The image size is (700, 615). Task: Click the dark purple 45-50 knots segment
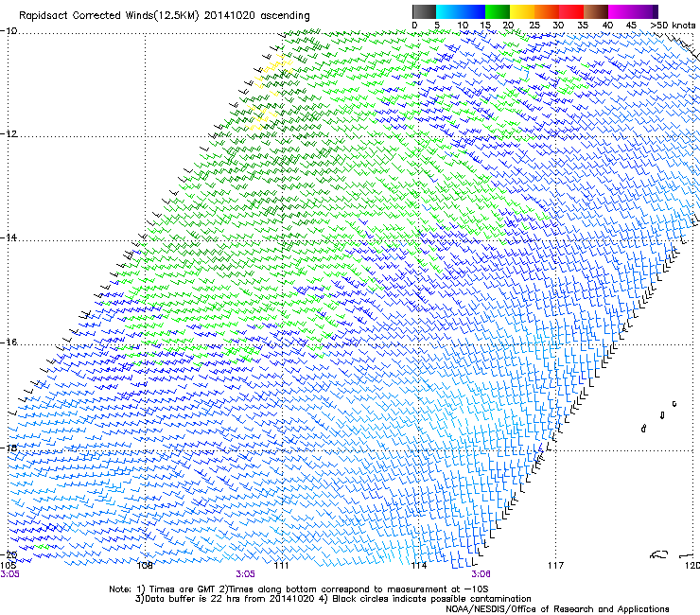point(645,11)
